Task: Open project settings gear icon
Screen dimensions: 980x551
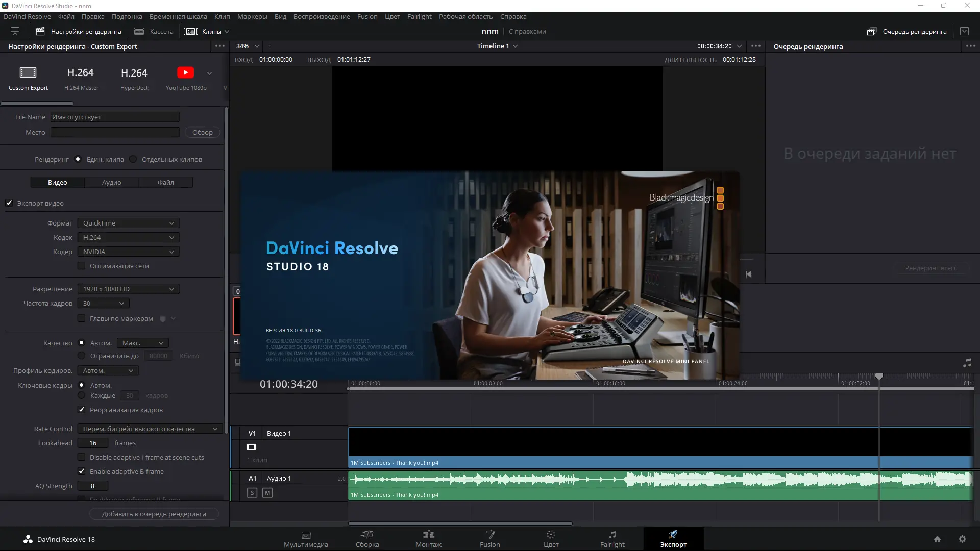Action: point(962,539)
